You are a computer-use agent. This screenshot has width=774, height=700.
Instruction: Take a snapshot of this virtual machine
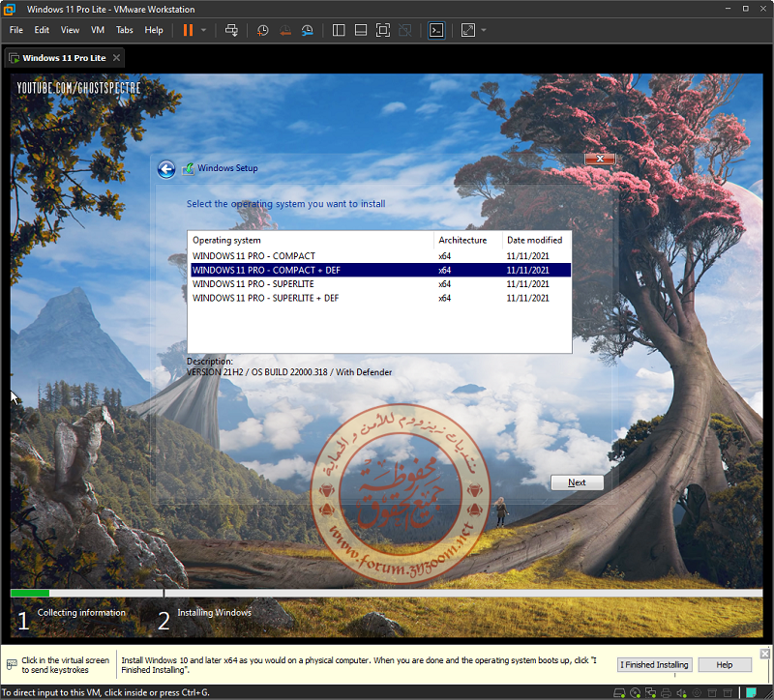[262, 30]
